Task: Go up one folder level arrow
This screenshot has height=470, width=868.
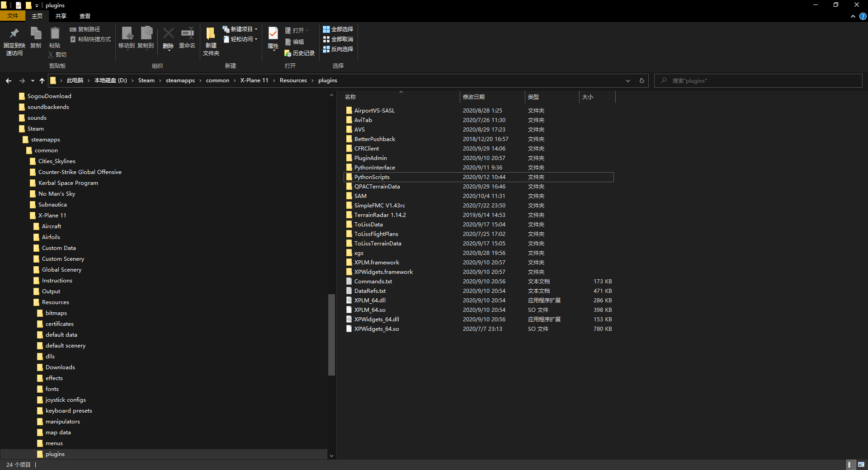Action: point(42,81)
